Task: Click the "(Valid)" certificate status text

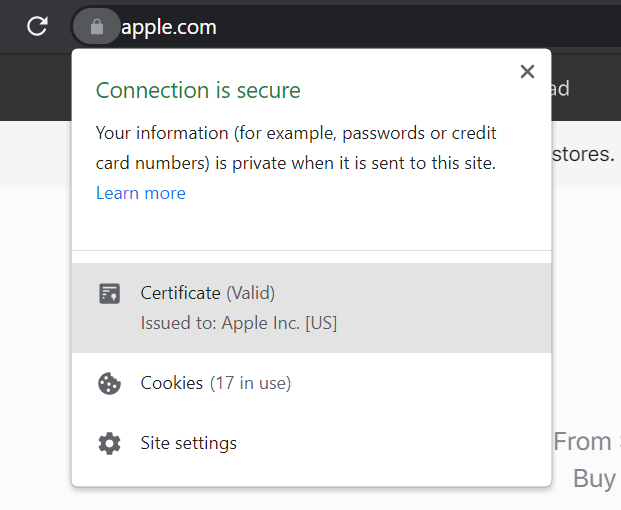Action: tap(250, 293)
